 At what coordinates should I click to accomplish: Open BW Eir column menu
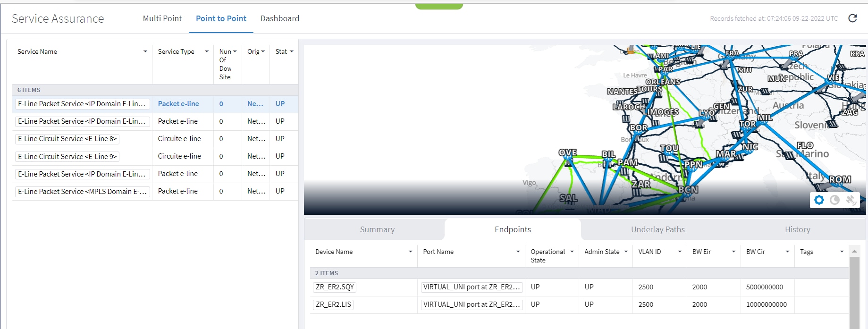coord(733,252)
